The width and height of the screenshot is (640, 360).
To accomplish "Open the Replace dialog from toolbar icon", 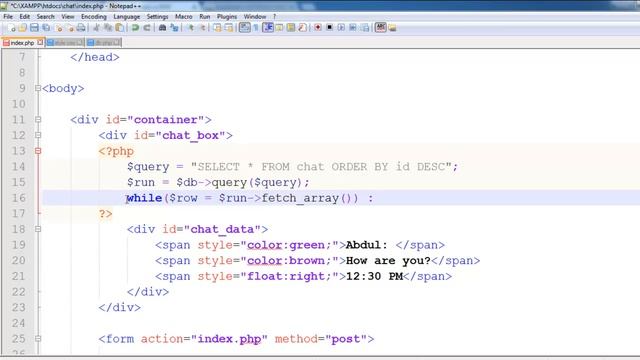I will [x=174, y=28].
